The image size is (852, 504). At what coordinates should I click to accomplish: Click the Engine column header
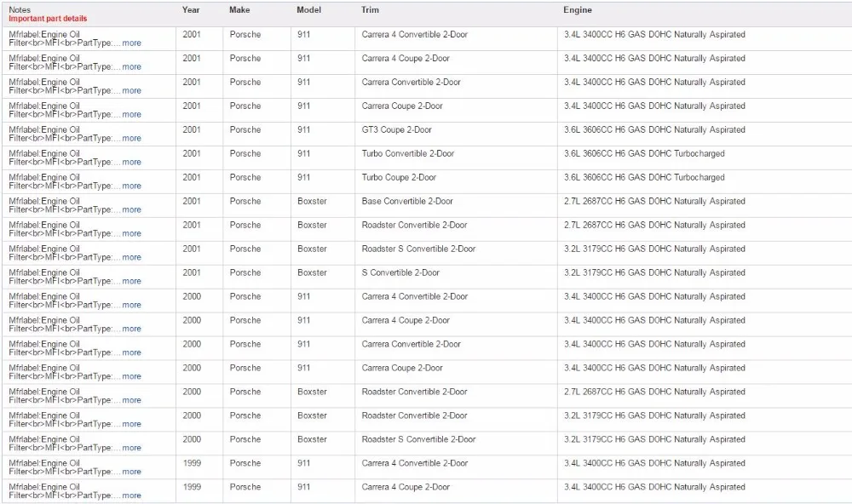coord(578,9)
